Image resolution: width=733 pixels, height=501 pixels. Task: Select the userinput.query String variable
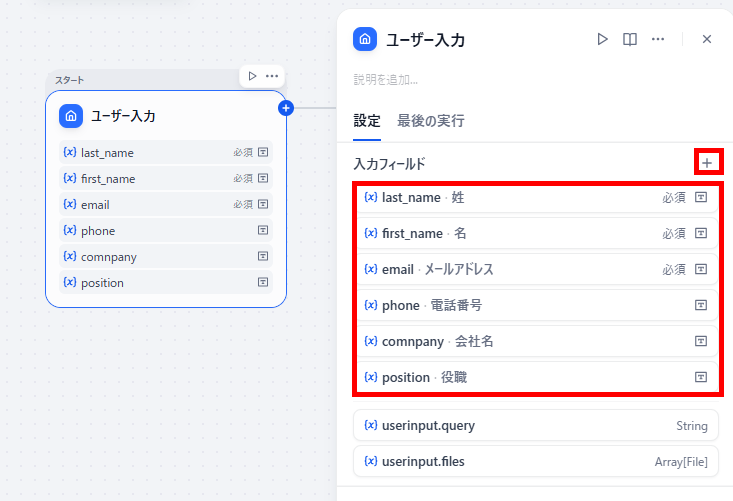point(536,425)
